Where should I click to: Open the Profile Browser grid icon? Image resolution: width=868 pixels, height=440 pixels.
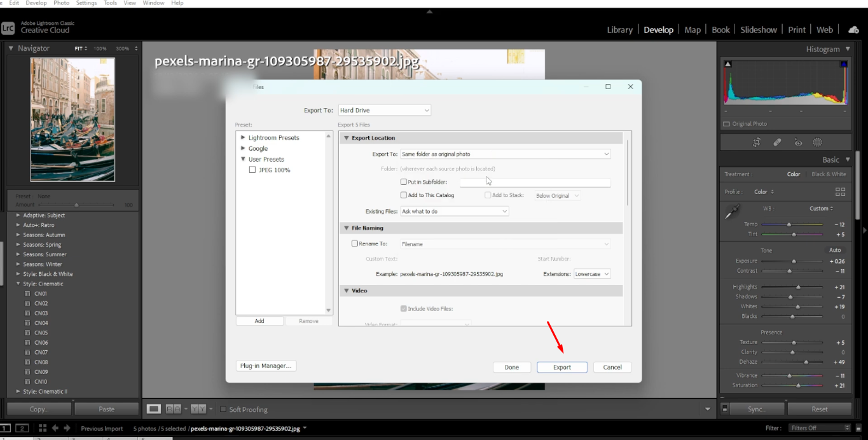[x=841, y=191]
